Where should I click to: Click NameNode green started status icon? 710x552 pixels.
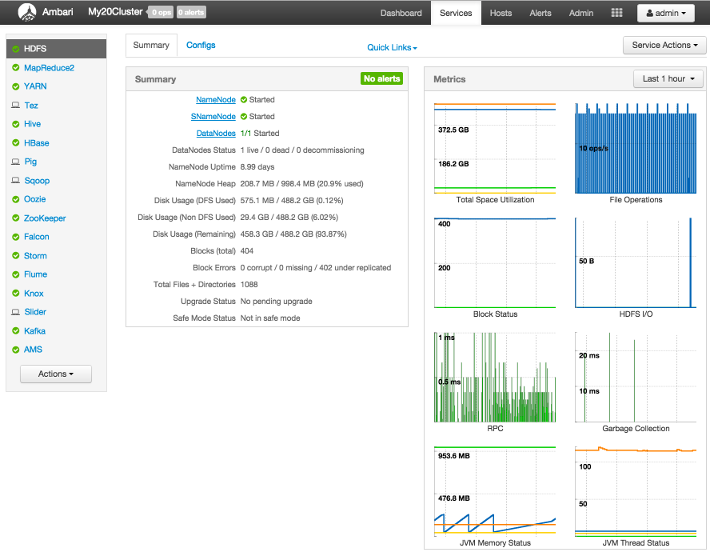click(243, 100)
